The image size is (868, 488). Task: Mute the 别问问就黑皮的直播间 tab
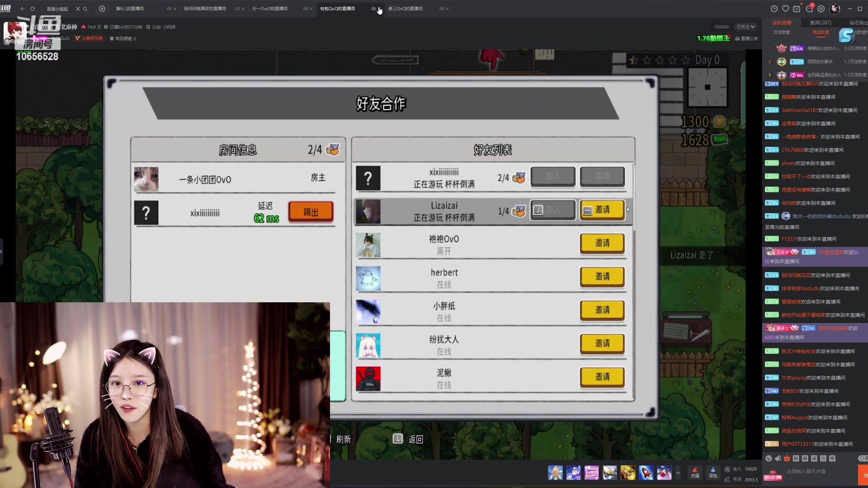tap(237, 9)
